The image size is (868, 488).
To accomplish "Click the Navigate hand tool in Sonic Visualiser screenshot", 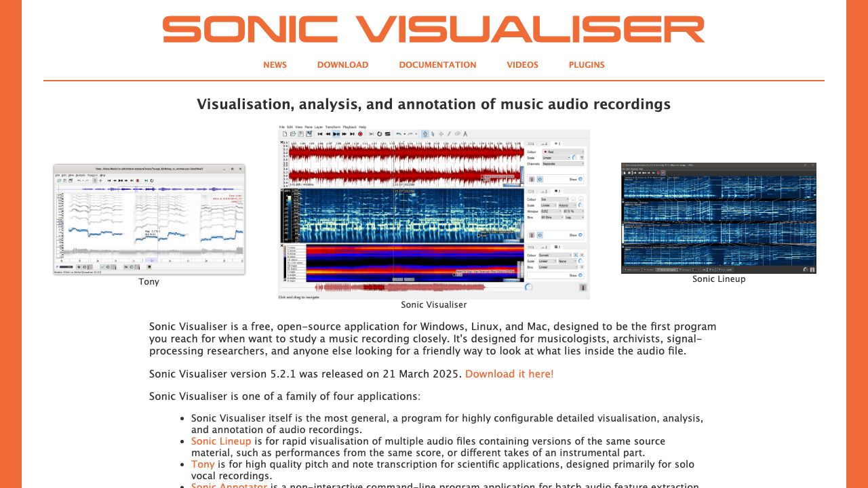I will pos(425,134).
